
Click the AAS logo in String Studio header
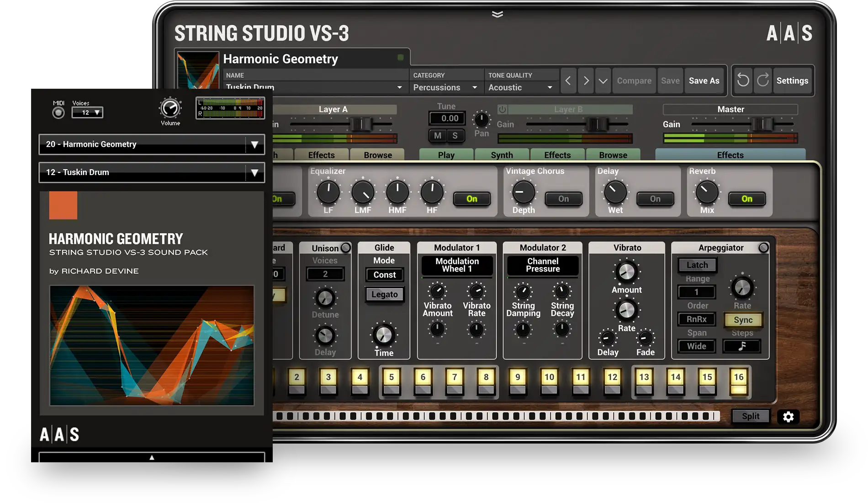coord(789,33)
